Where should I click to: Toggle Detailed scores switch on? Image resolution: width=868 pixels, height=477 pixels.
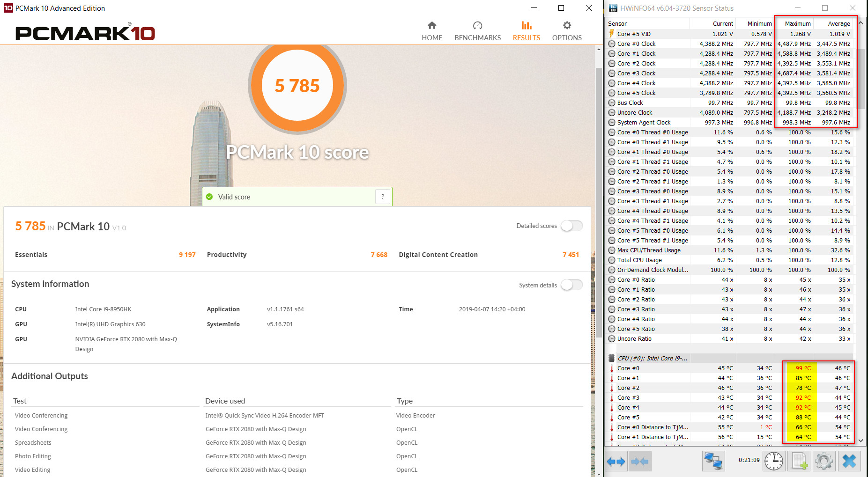pyautogui.click(x=572, y=226)
